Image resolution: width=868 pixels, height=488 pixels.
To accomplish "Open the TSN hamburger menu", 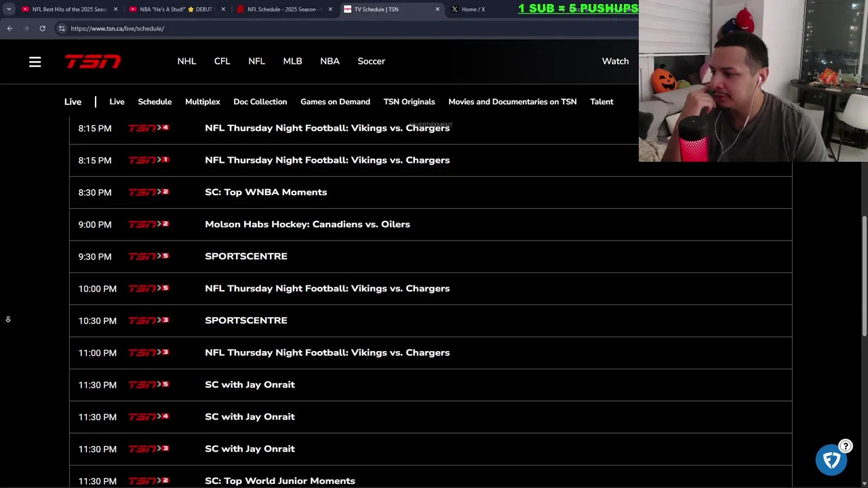I will 35,62.
